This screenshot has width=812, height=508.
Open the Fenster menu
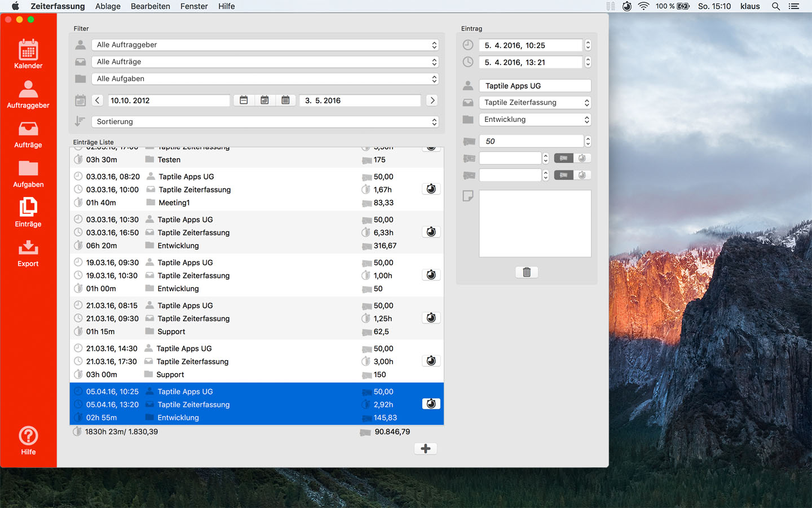tap(194, 6)
